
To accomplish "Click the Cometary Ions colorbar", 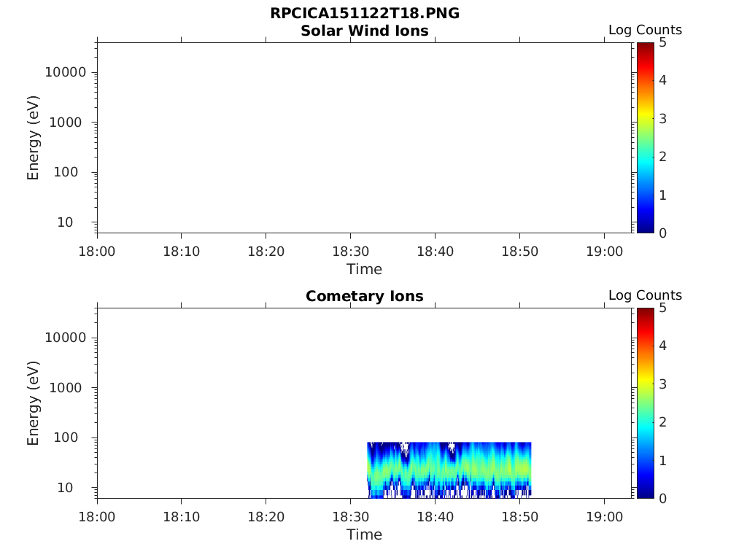I will click(x=645, y=402).
